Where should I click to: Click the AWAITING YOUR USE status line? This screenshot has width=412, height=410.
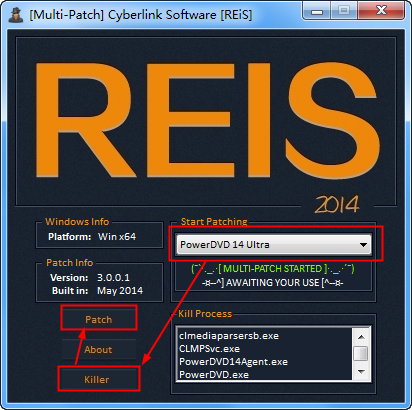273,283
